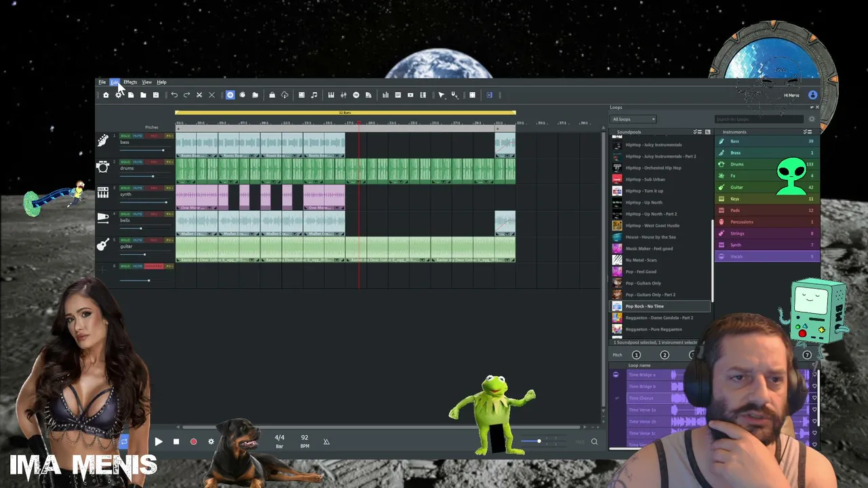This screenshot has width=868, height=488.
Task: Open the mixer faders icon
Action: coord(344,95)
